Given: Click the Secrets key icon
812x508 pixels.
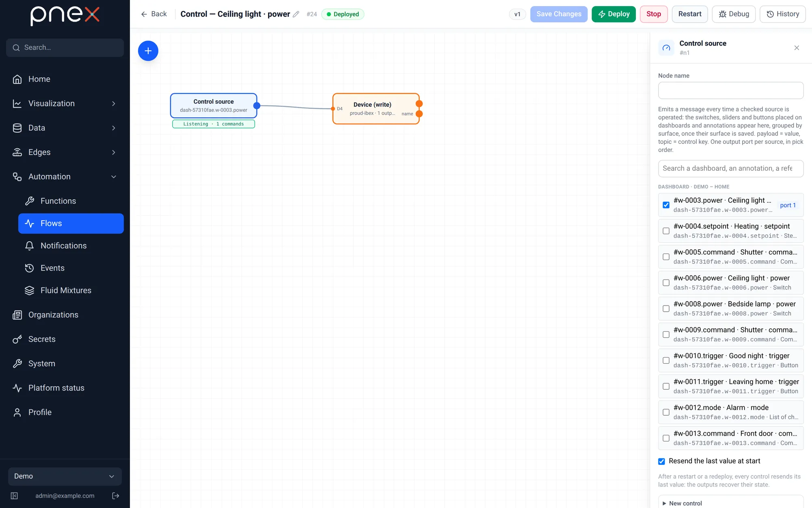Looking at the screenshot, I should coord(17,339).
